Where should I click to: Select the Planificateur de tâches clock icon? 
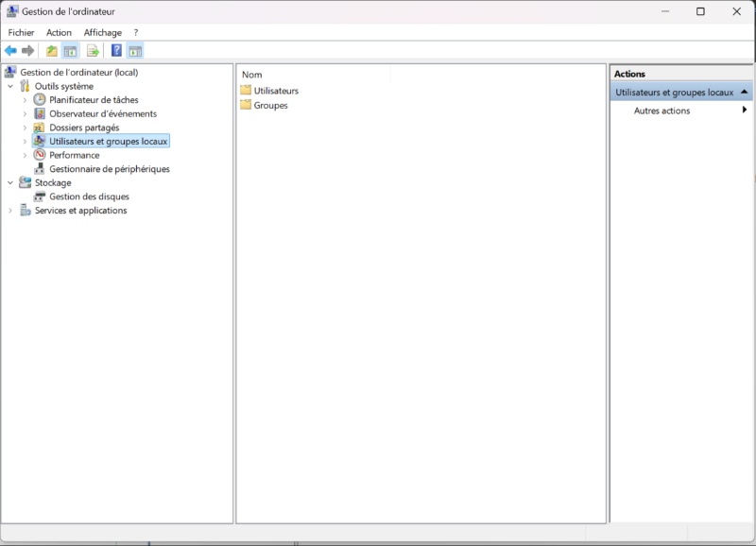pos(40,100)
